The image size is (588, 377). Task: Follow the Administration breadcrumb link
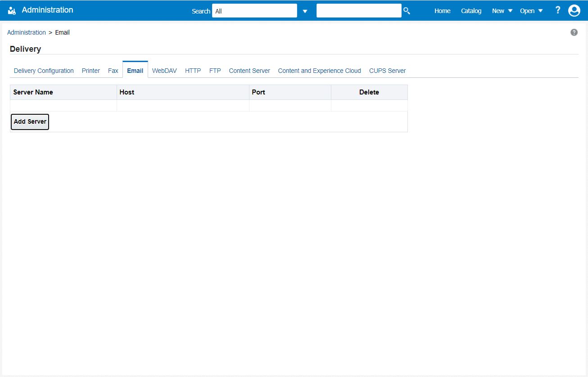[27, 32]
